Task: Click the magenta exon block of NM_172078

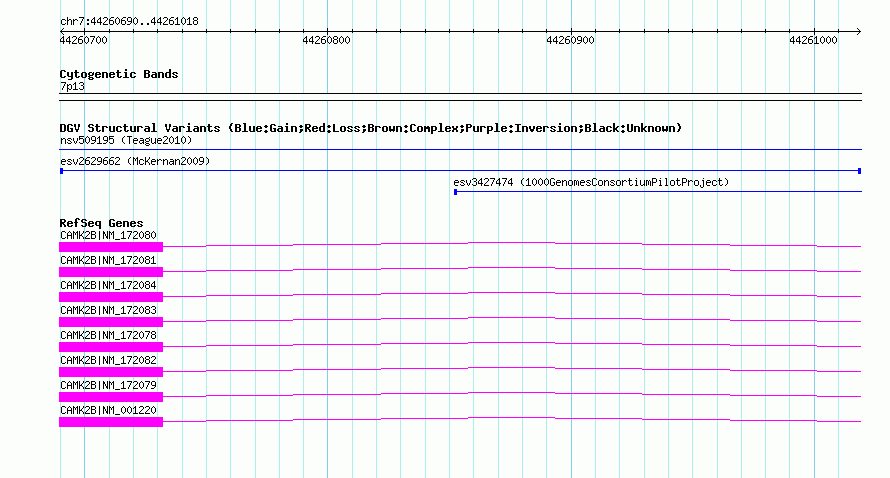Action: pyautogui.click(x=111, y=347)
